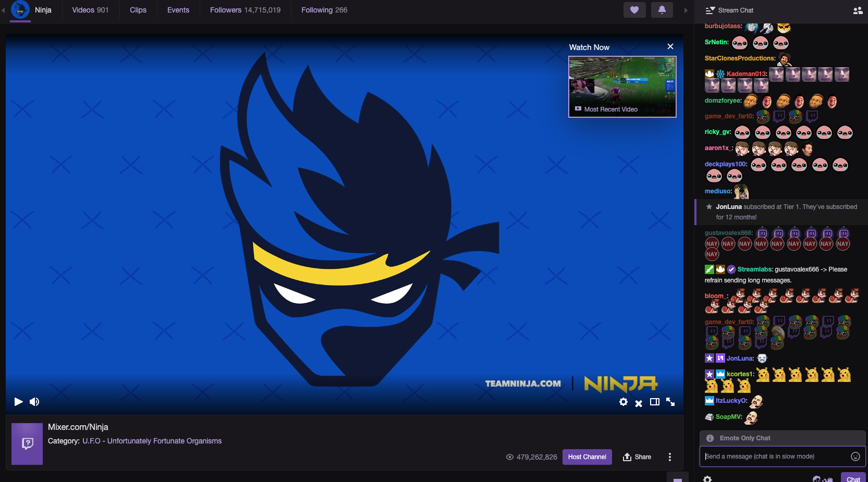Open the Events tab
This screenshot has height=482, width=868.
click(178, 10)
